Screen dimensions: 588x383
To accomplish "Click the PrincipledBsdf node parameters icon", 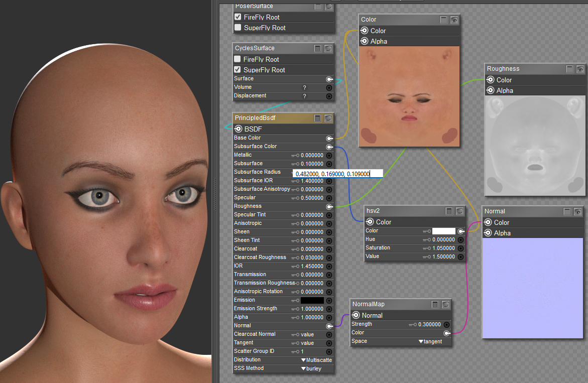I will tap(318, 118).
